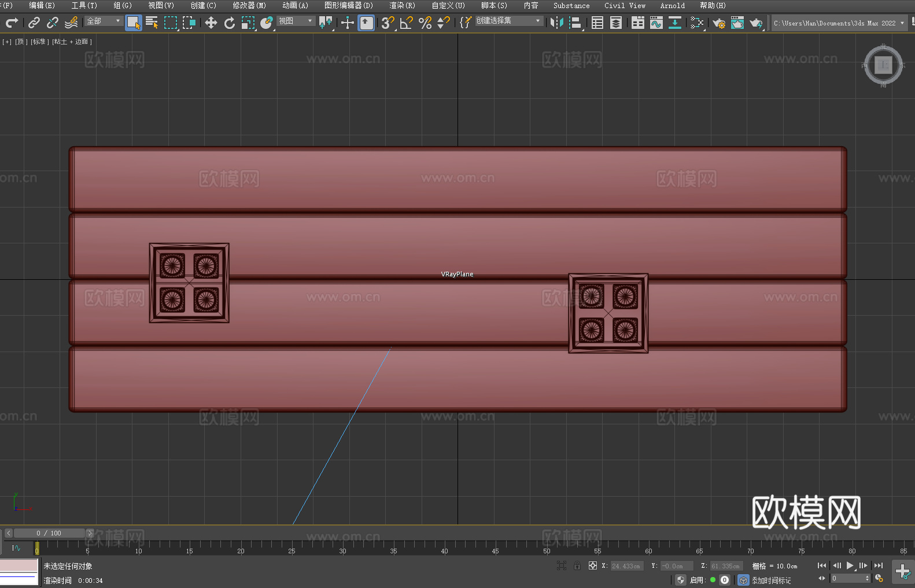Activate the Select and Link tool
This screenshot has width=915, height=588.
(34, 23)
